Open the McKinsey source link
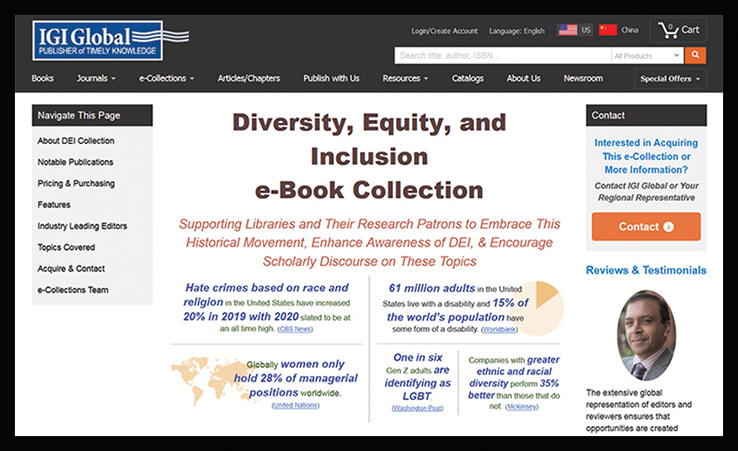 (521, 407)
